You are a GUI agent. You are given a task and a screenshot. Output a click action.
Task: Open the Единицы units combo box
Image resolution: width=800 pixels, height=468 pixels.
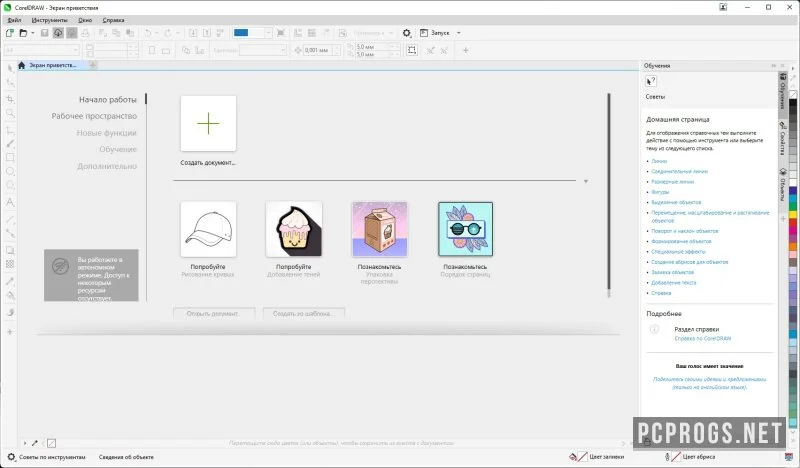[263, 50]
